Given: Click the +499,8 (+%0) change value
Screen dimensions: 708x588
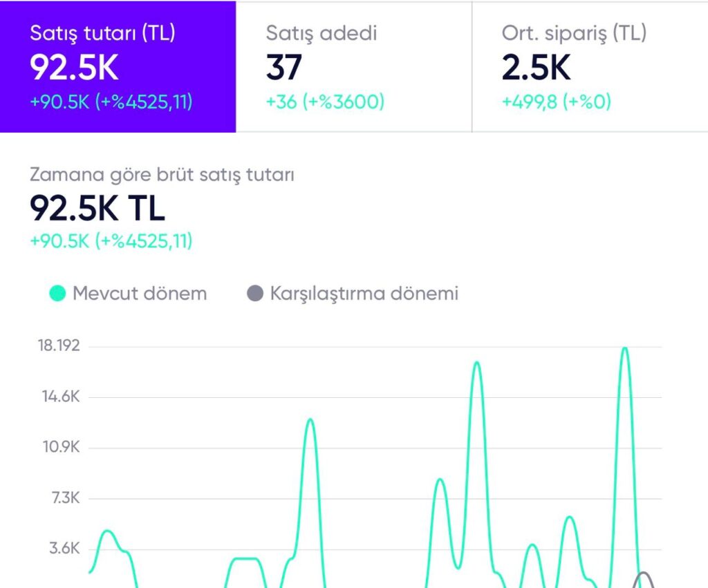Looking at the screenshot, I should click(x=557, y=102).
